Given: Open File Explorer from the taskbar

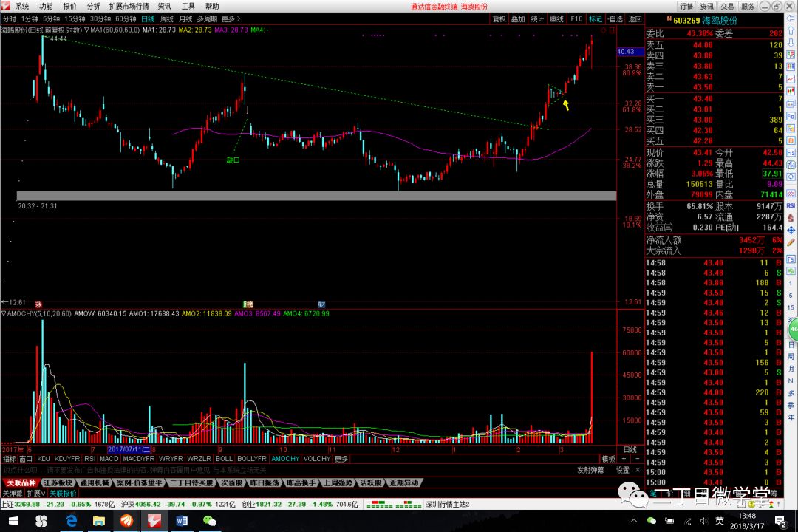Looking at the screenshot, I should 99,521.
